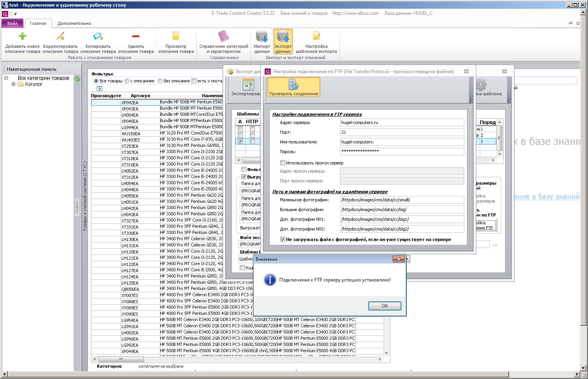Click the ribbon collapse arrow icon at top right
Viewport: 588px width, 379px height.
click(x=571, y=23)
